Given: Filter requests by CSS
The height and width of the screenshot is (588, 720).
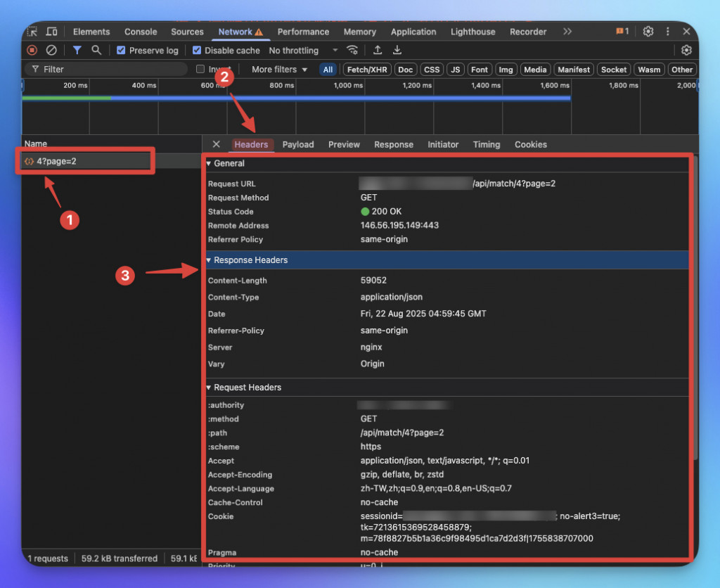Looking at the screenshot, I should [x=432, y=70].
